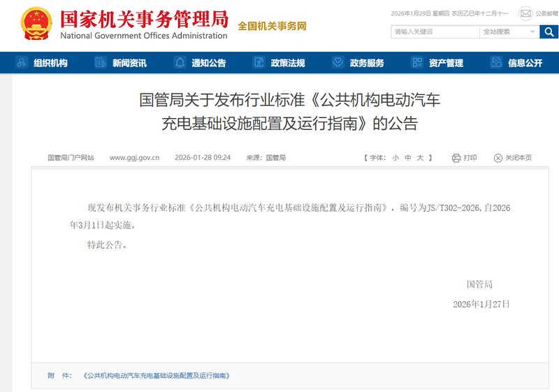Click the 国管局门户网站 source text
This screenshot has width=559, height=392.
71,157
